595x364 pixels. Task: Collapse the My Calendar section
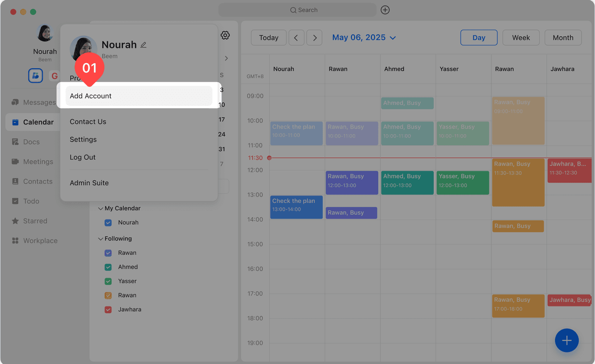100,208
